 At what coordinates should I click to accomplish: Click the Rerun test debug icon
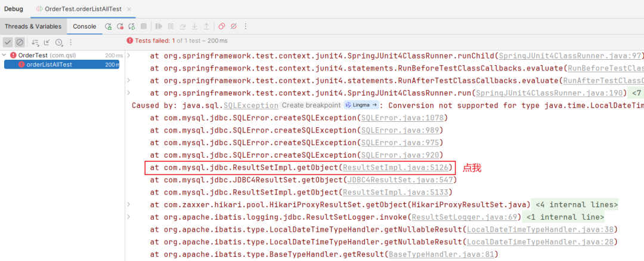click(x=108, y=26)
